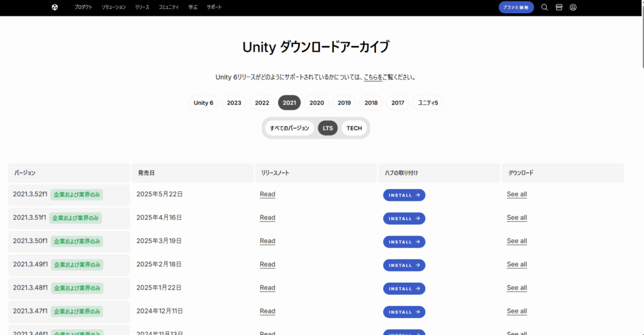The image size is (644, 335).
Task: Install 2021.3.52f1 via Hub
Action: [404, 195]
